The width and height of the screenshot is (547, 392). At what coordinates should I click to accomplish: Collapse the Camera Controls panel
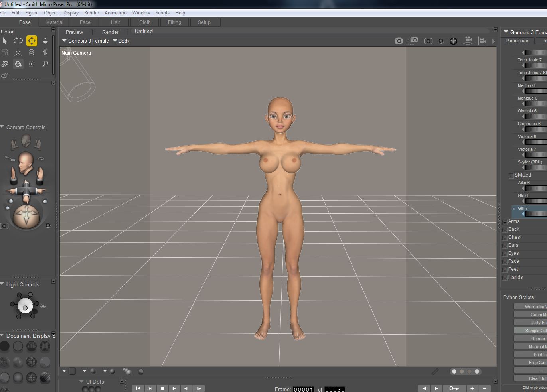(2, 127)
